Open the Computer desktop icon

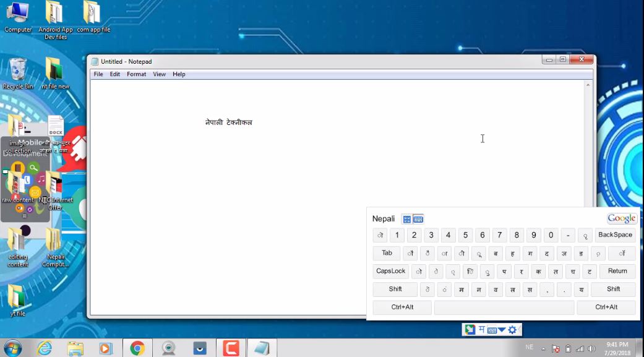tap(18, 17)
